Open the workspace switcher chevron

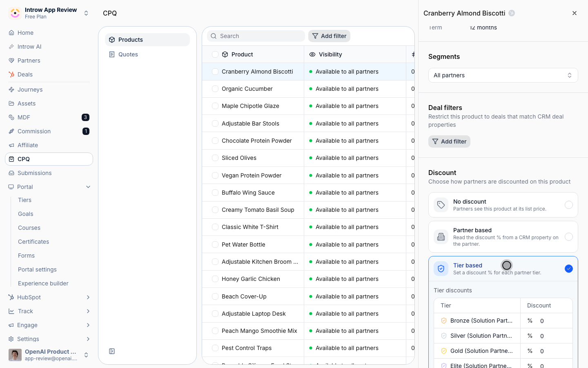[x=86, y=13]
